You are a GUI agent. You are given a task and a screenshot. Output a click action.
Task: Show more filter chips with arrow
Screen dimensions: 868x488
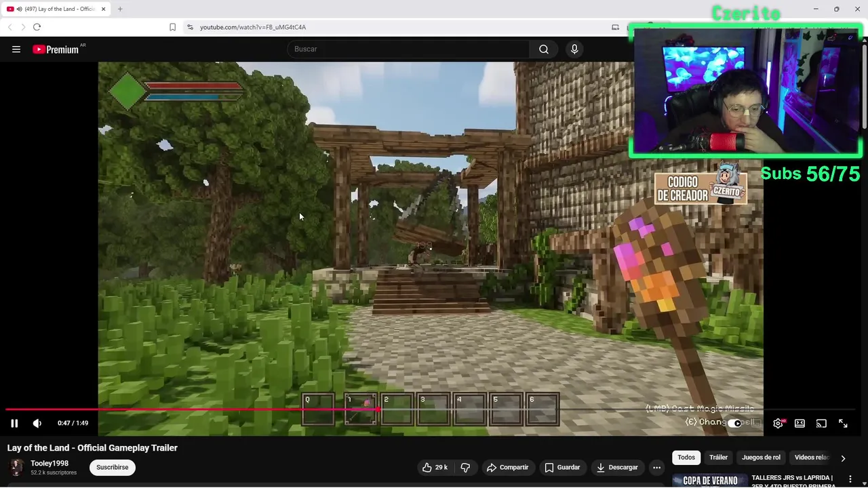843,458
